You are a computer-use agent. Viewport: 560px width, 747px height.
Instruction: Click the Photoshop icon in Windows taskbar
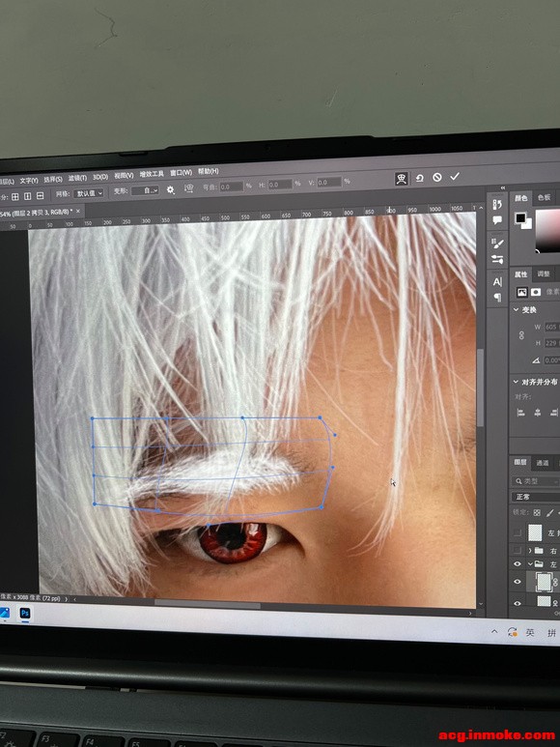click(x=25, y=613)
